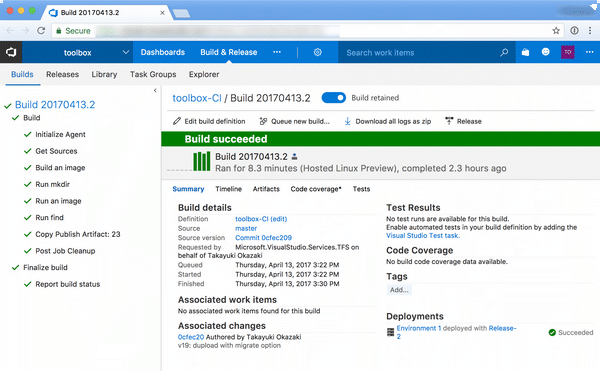
Task: Open the Artifacts tab
Action: point(266,189)
